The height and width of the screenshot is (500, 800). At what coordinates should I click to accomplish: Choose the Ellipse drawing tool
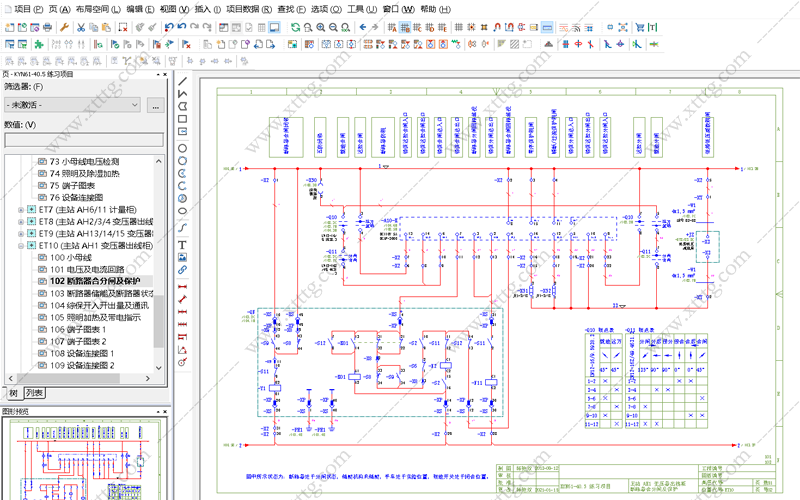tap(182, 211)
